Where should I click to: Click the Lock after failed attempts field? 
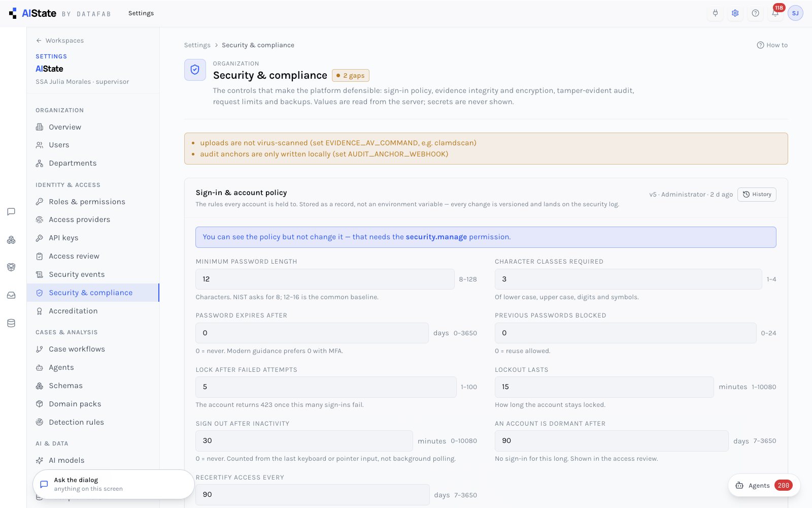(x=326, y=387)
